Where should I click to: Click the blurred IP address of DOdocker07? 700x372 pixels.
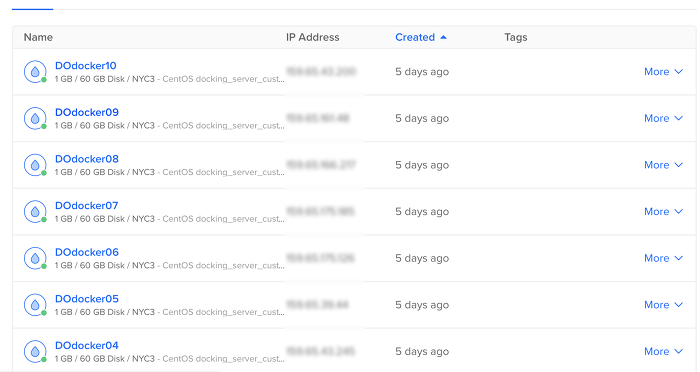pos(321,211)
